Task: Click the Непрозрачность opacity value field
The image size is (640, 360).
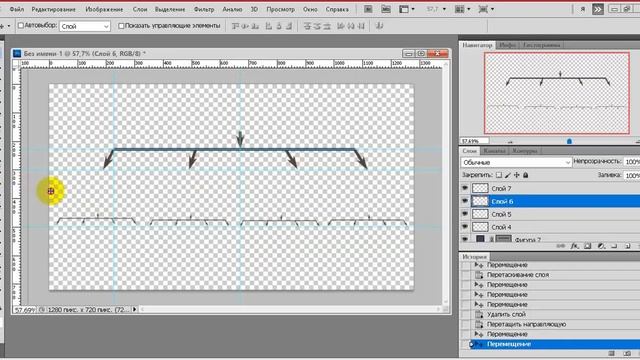Action: (632, 162)
